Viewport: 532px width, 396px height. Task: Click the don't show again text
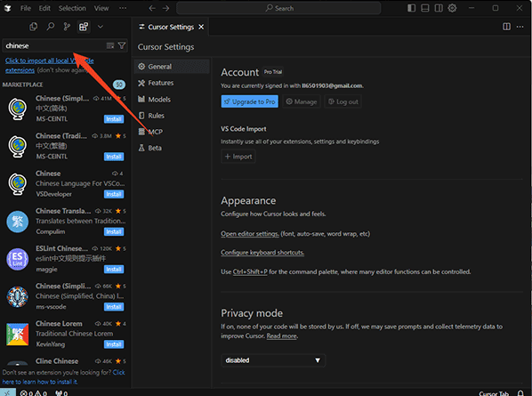click(62, 70)
